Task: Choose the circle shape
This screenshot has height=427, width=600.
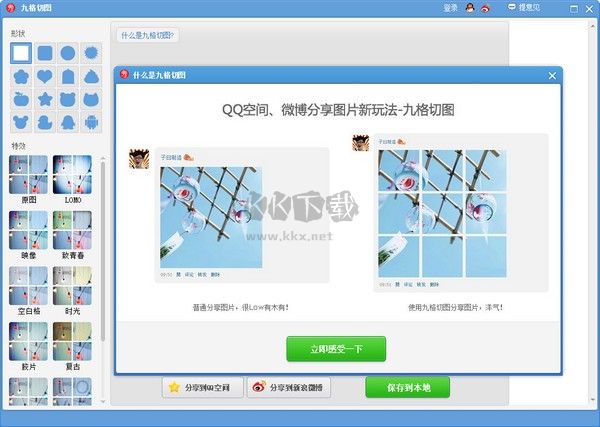Action: coord(68,53)
